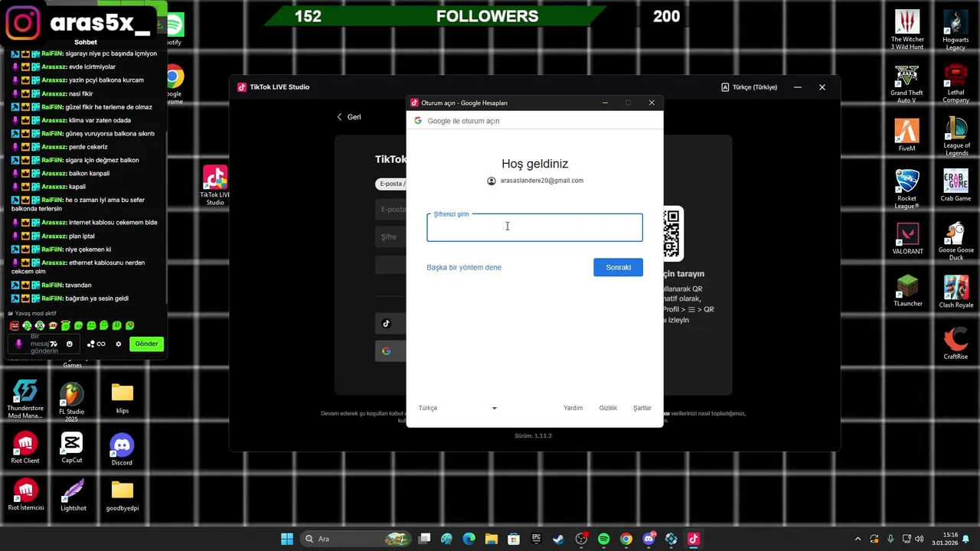980x551 pixels.
Task: Expand the hidden system tray icons chevron
Action: point(857,539)
